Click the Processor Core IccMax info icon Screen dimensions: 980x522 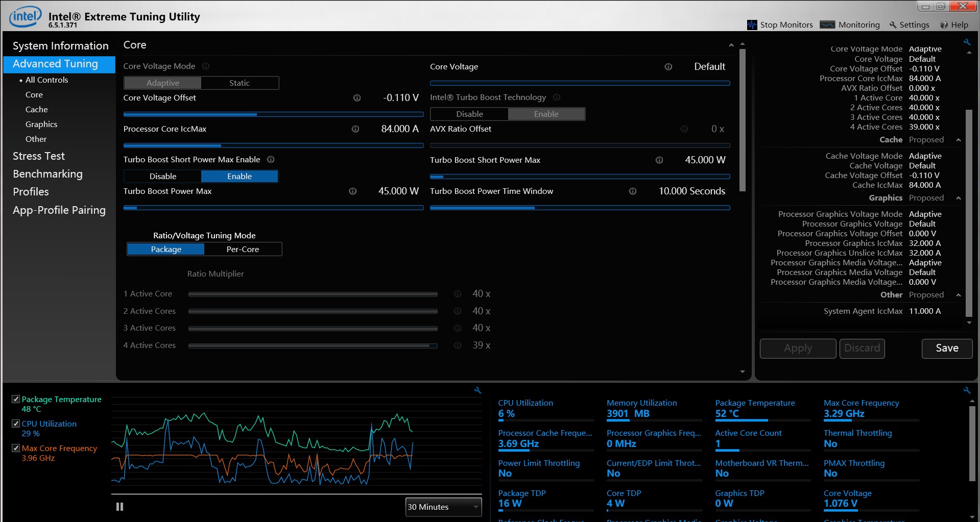tap(355, 129)
